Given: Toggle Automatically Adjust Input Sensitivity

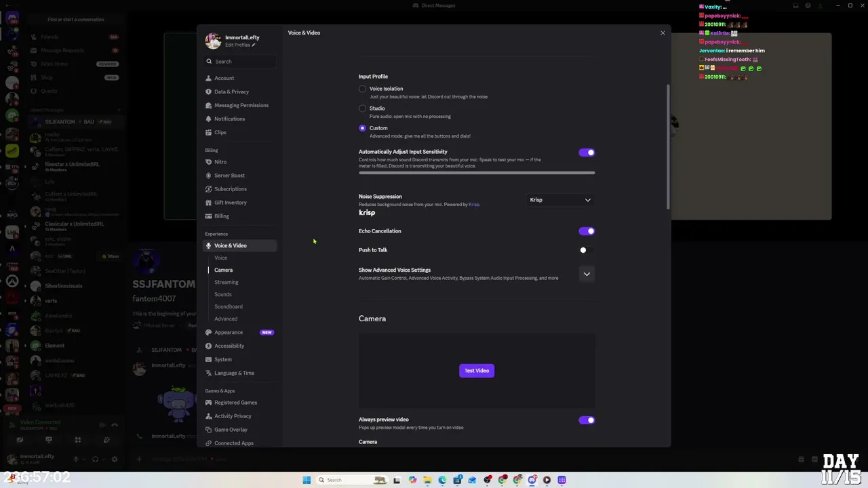Looking at the screenshot, I should pos(587,152).
